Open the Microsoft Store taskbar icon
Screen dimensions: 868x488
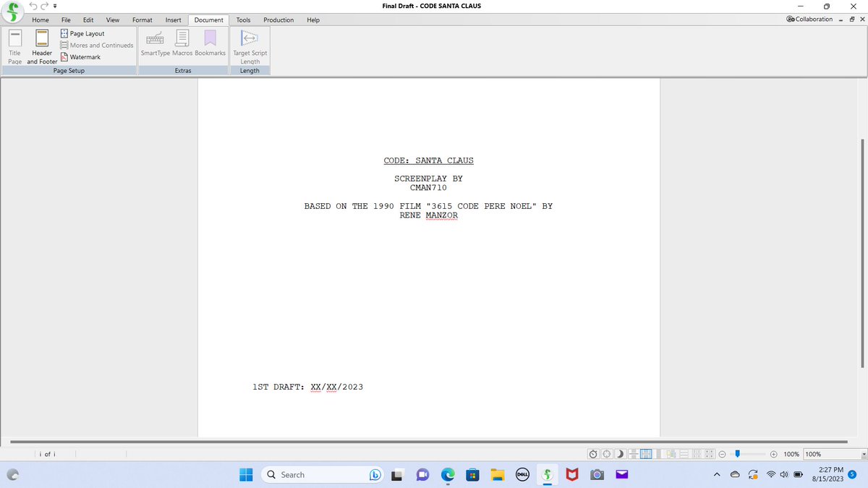click(472, 475)
